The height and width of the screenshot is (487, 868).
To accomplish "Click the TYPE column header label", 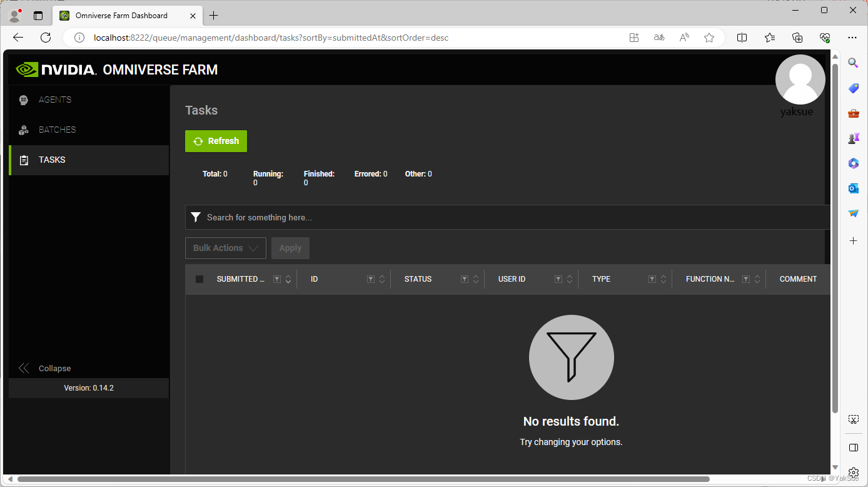I will (x=601, y=279).
